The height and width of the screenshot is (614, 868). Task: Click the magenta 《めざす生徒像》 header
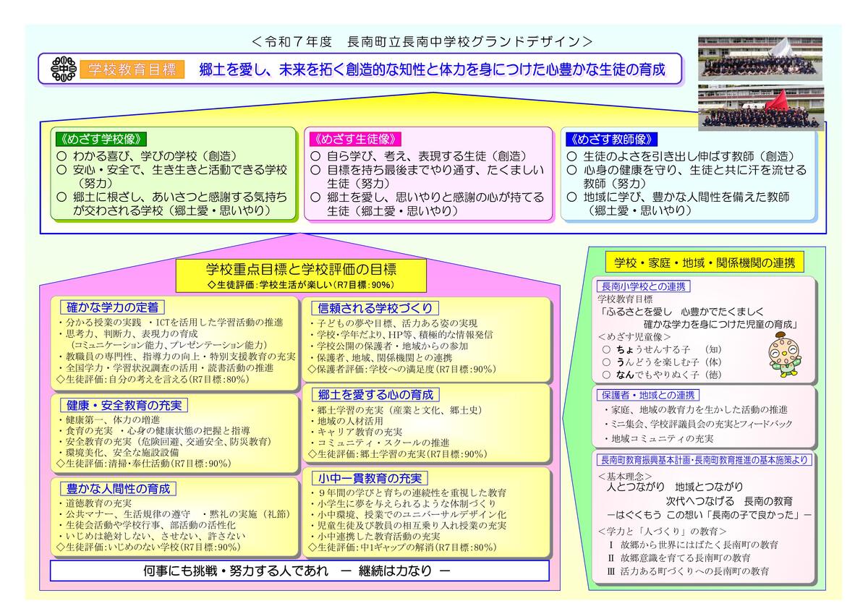tap(355, 139)
